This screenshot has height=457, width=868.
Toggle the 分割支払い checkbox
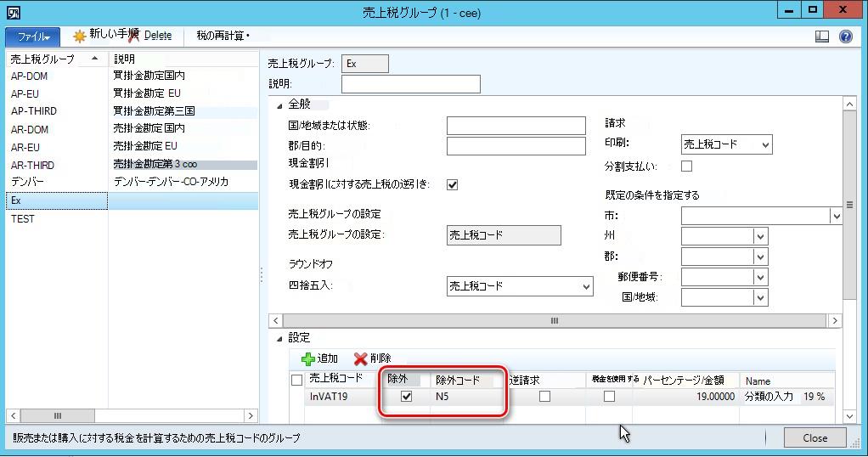click(686, 166)
